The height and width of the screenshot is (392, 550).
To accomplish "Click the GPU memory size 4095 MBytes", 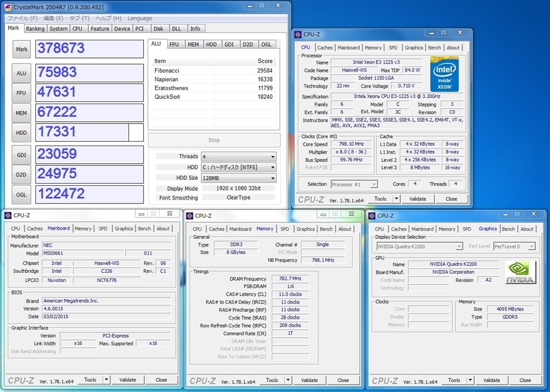I will point(510,309).
